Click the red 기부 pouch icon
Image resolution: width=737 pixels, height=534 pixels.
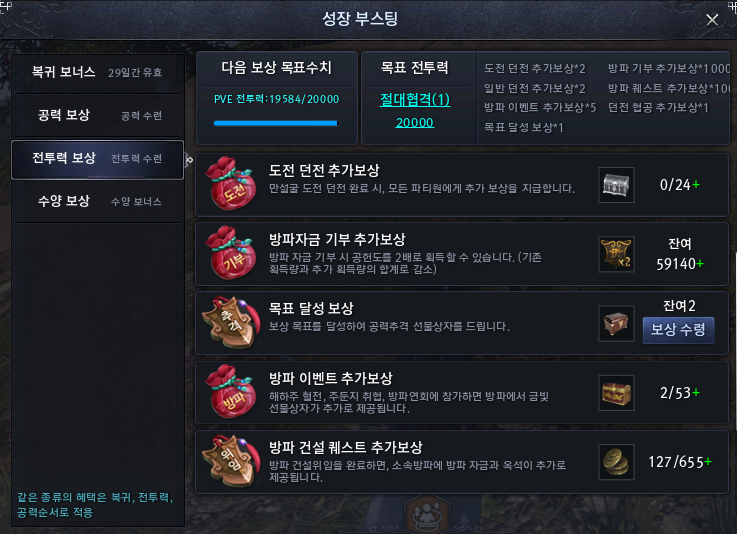(230, 253)
